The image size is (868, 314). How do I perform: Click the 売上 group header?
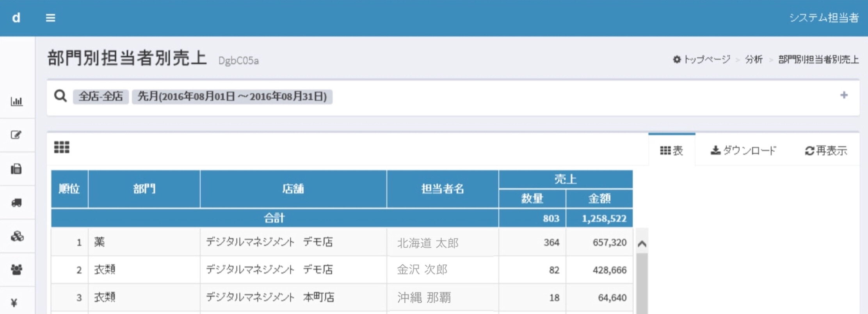(566, 179)
